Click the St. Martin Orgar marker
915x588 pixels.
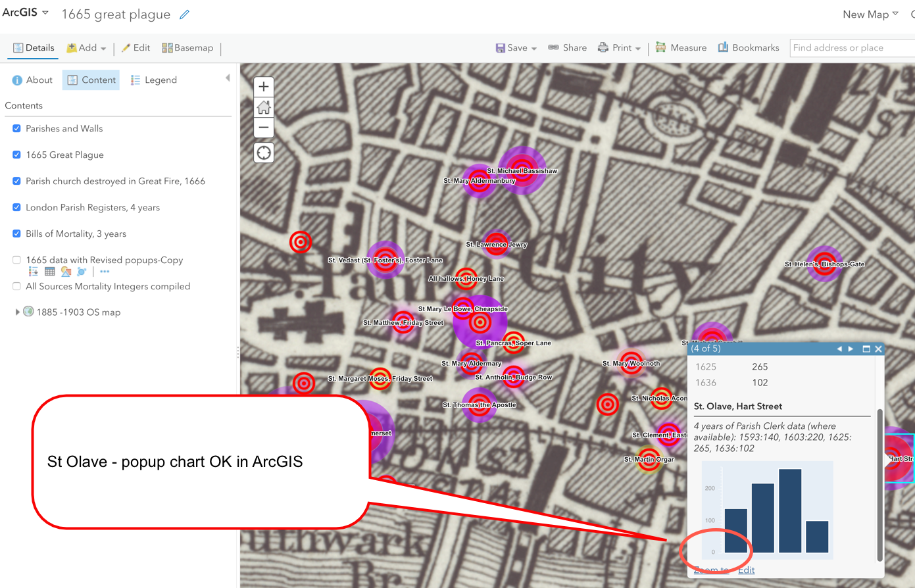649,460
